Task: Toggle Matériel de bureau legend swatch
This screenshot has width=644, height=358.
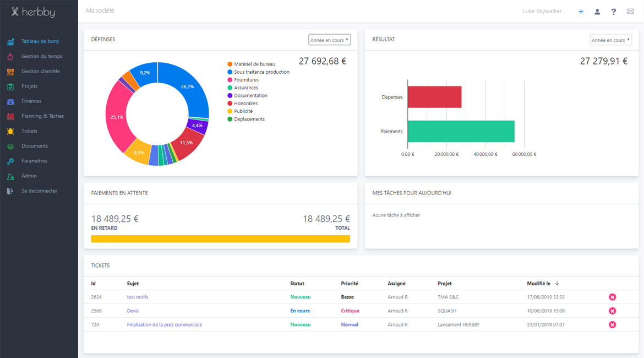Action: (230, 64)
